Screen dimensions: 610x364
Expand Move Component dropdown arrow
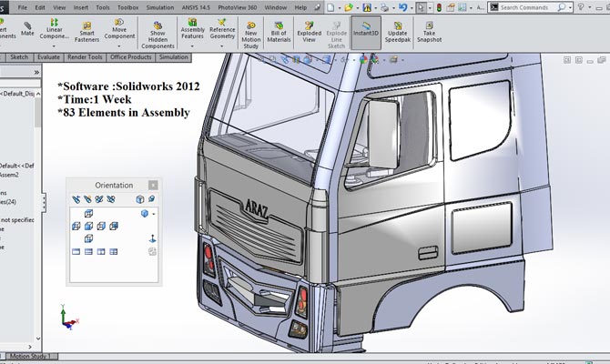point(119,45)
